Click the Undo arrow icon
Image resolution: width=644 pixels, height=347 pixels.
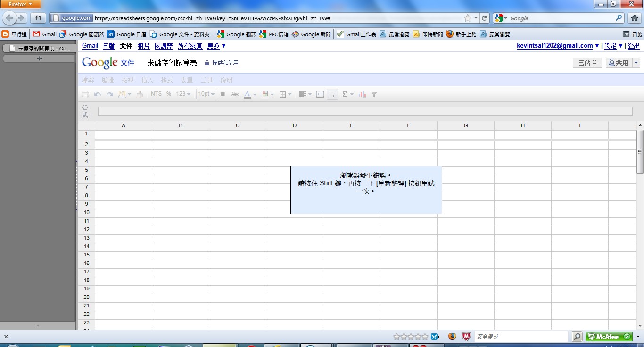pyautogui.click(x=98, y=94)
